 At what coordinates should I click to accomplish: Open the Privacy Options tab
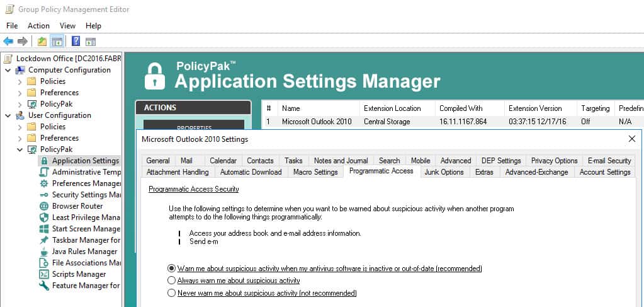[555, 161]
